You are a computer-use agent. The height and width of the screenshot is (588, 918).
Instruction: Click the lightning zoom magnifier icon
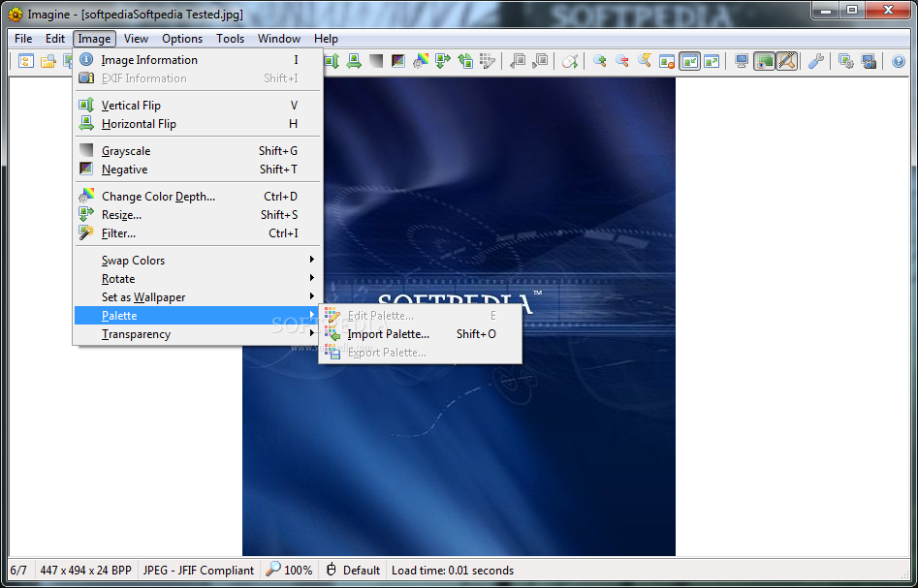(x=644, y=61)
